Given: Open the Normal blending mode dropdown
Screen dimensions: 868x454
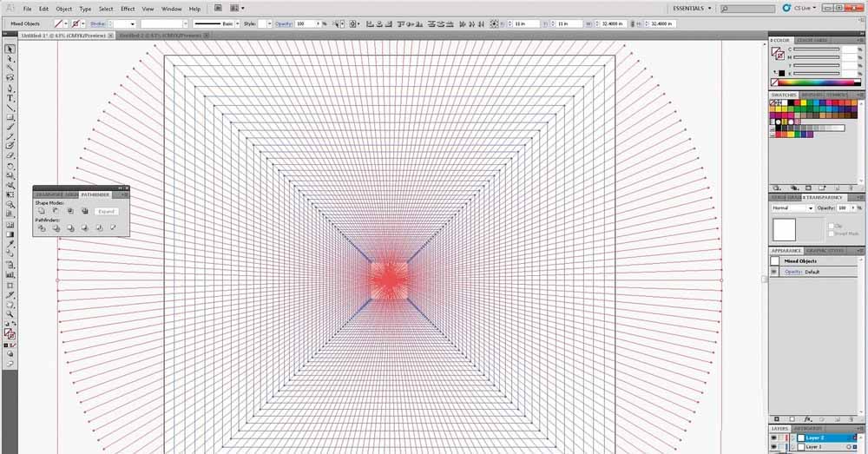Looking at the screenshot, I should [x=792, y=207].
